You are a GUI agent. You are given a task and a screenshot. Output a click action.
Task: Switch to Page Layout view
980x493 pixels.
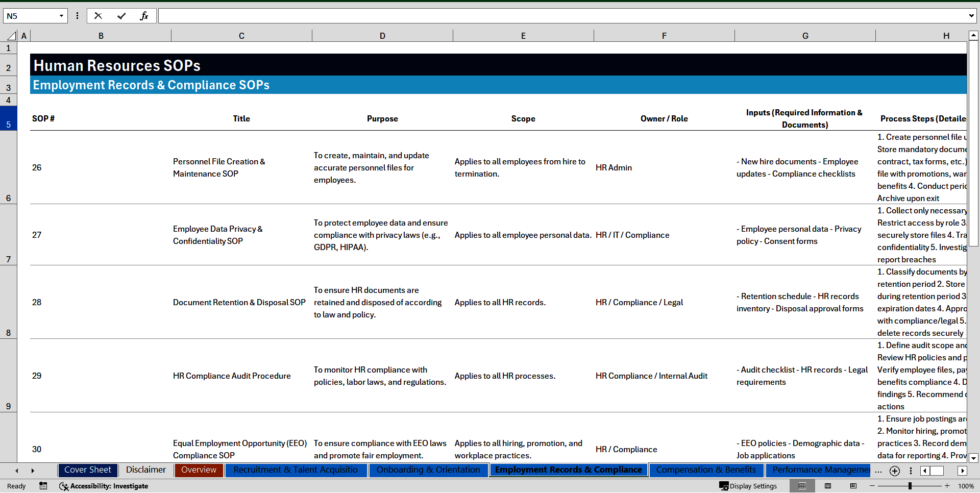(x=828, y=486)
